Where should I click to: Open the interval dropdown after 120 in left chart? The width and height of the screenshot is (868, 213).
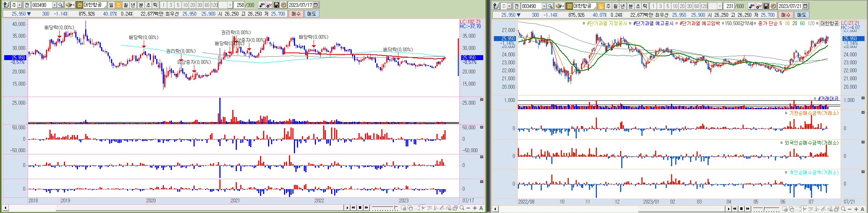(x=230, y=5)
